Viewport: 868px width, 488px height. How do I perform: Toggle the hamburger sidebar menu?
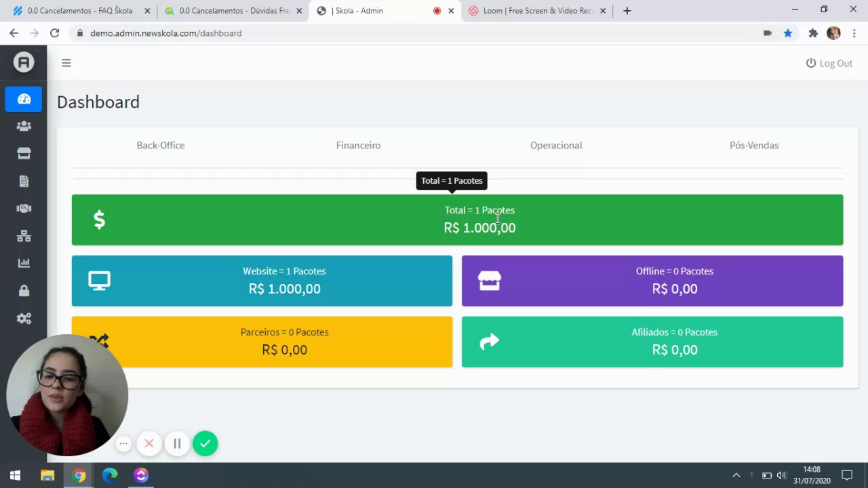coord(66,63)
